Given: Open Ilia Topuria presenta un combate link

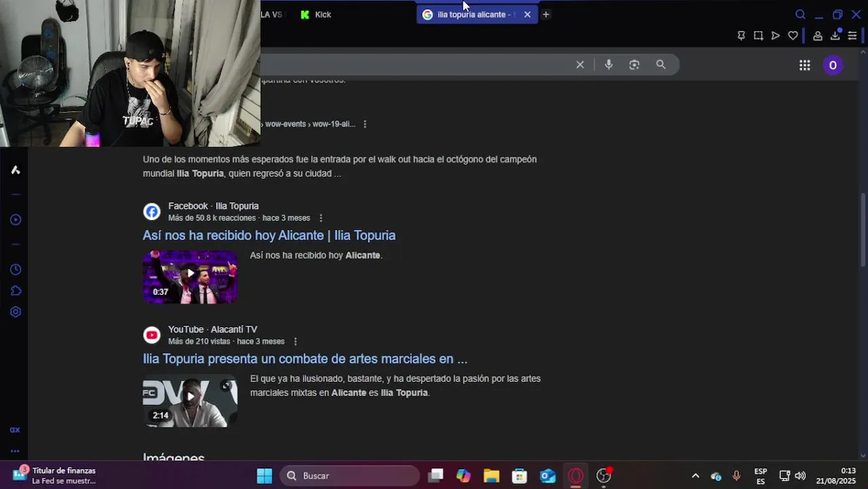Looking at the screenshot, I should point(305,359).
